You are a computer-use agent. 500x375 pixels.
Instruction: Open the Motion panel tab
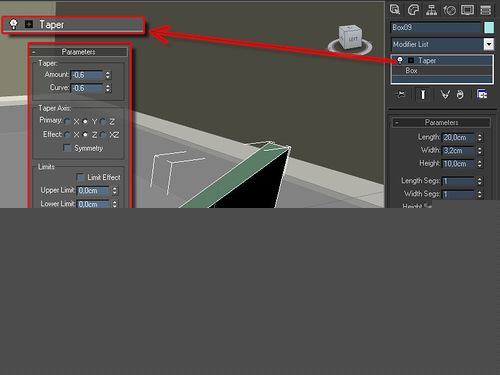[449, 10]
